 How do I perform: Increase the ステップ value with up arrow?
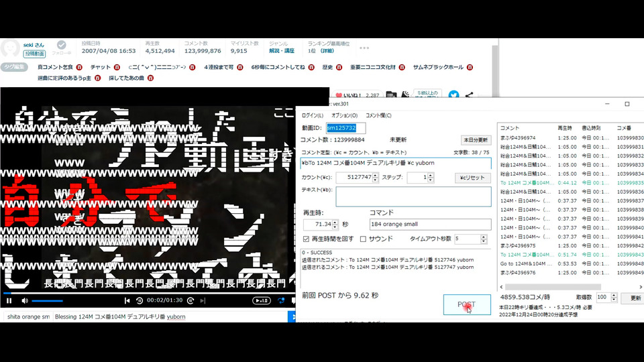click(x=431, y=175)
